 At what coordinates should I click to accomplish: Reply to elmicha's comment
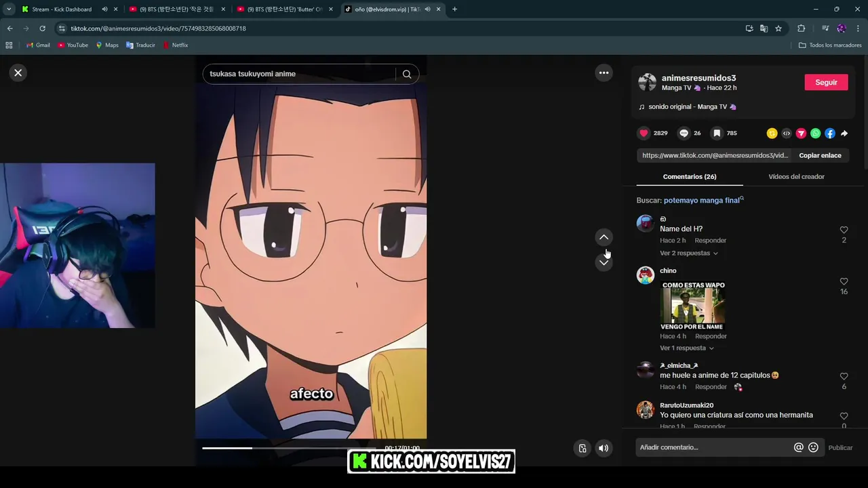710,387
